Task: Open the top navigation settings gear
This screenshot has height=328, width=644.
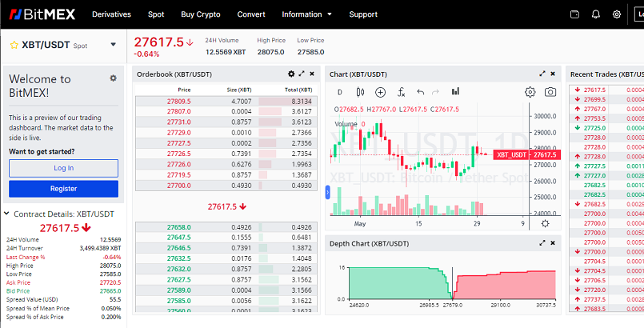Action: tap(617, 14)
